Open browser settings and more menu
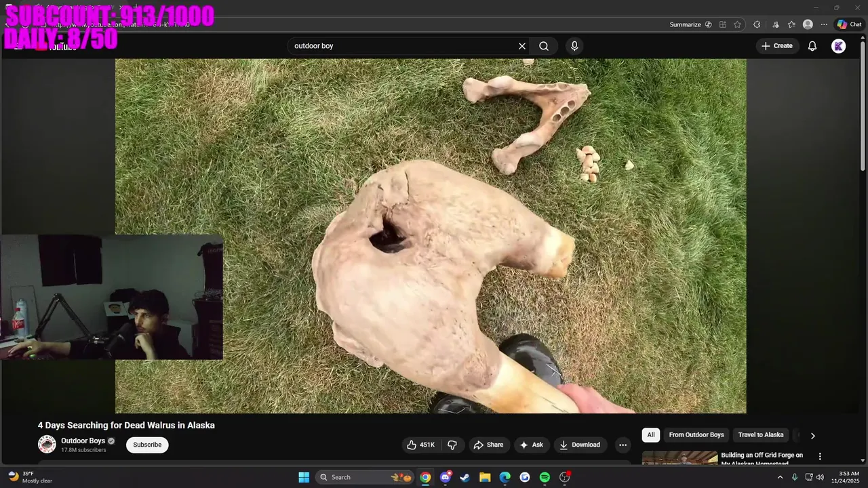The height and width of the screenshot is (488, 868). coord(824,24)
